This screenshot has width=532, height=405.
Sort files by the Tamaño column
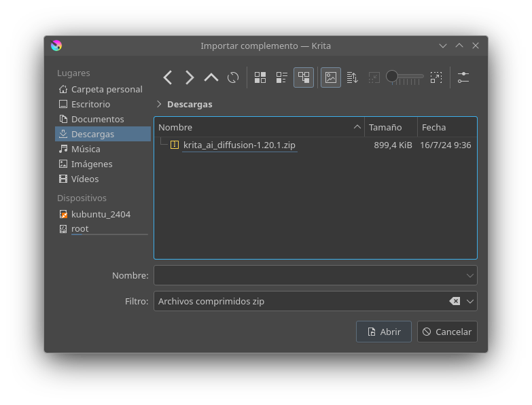[x=391, y=127]
